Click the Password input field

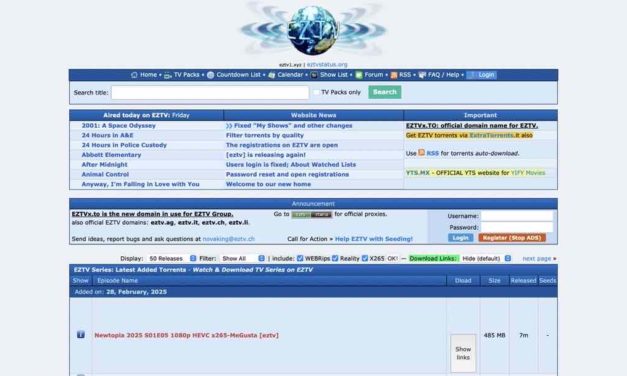(x=517, y=227)
